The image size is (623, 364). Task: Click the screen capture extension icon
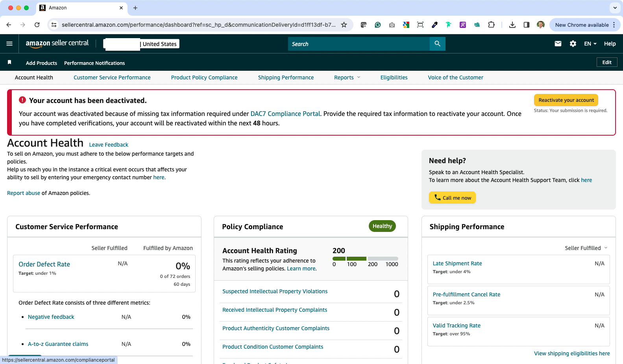point(420,25)
